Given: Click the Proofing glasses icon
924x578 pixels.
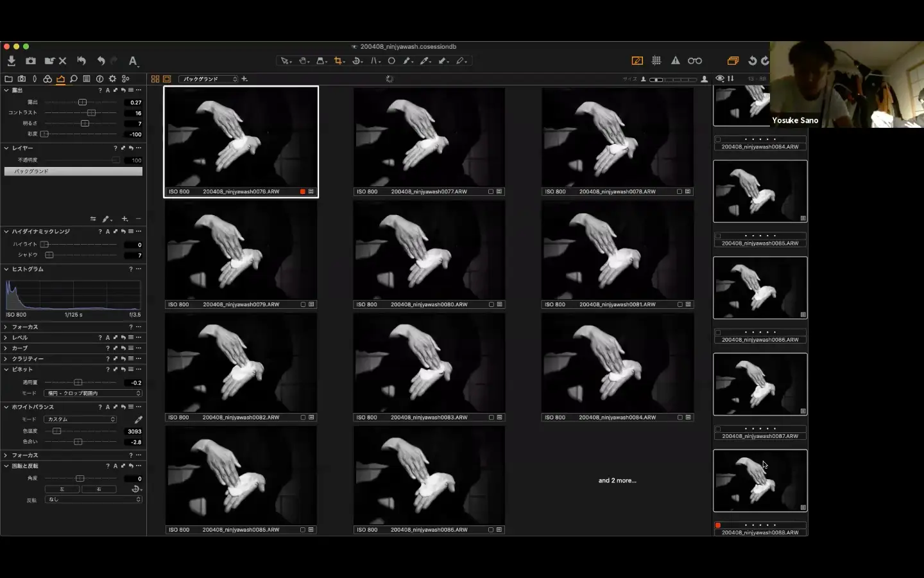Looking at the screenshot, I should (x=695, y=61).
